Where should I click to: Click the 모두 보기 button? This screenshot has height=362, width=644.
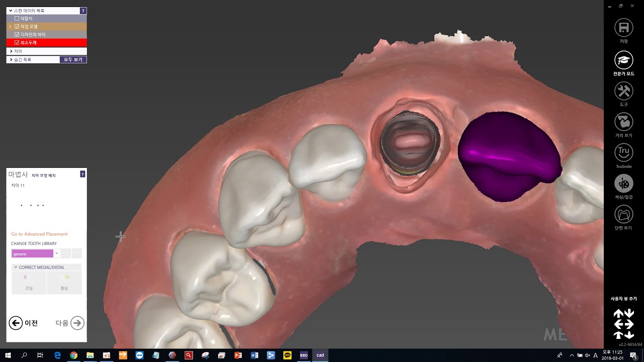pyautogui.click(x=73, y=59)
